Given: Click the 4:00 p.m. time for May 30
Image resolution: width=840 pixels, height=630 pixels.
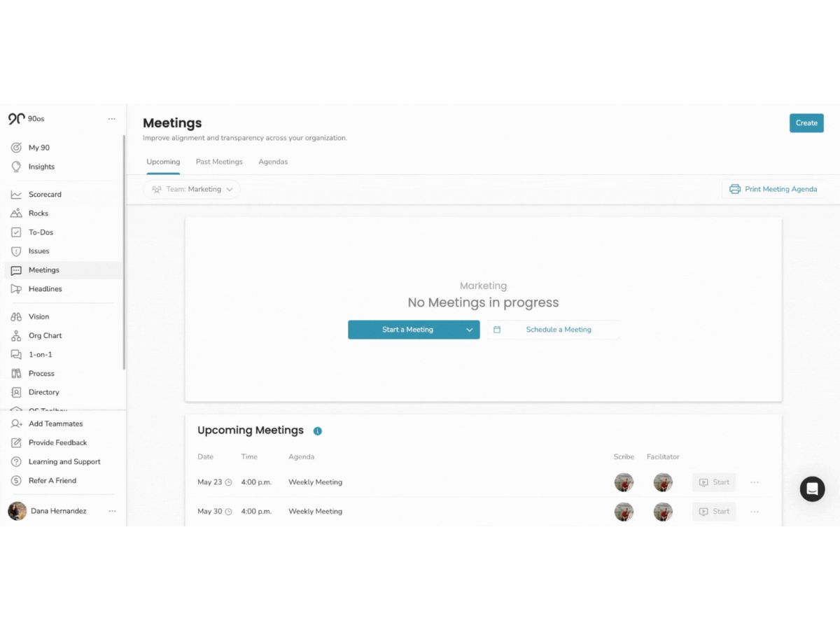Looking at the screenshot, I should tap(256, 512).
